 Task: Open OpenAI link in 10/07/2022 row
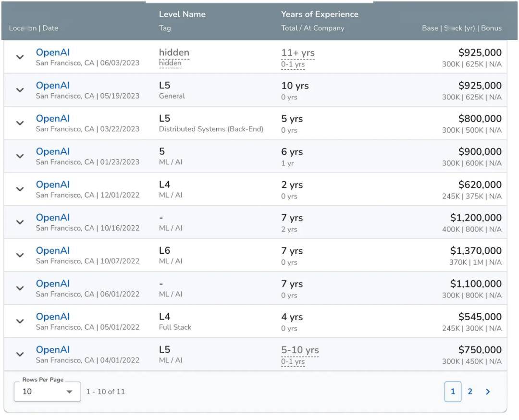coord(53,250)
